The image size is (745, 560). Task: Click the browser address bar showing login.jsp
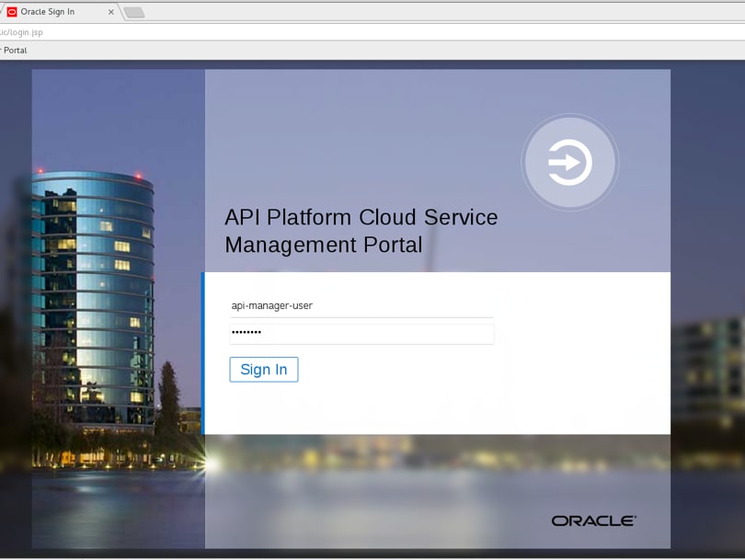92,31
